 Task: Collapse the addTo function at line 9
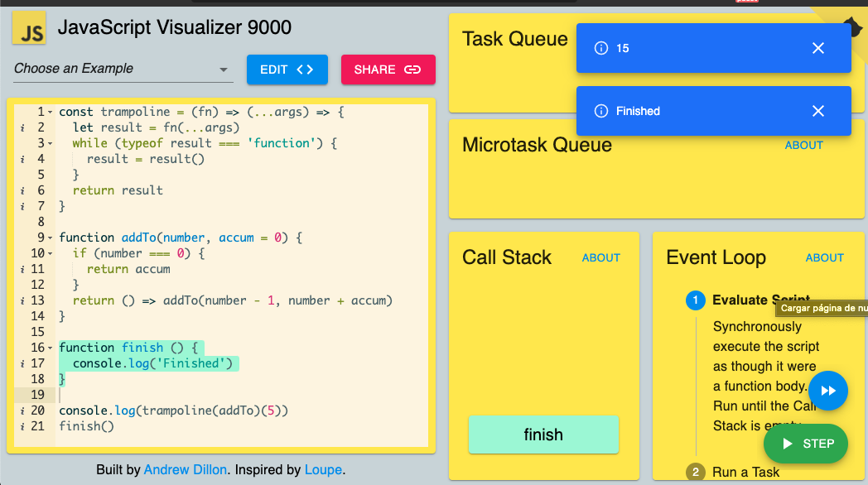51,238
